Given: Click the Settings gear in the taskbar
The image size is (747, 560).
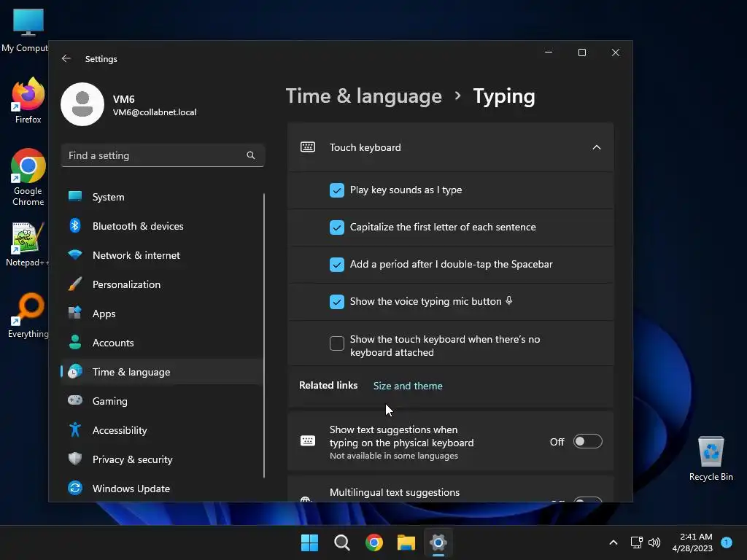Looking at the screenshot, I should pyautogui.click(x=438, y=542).
